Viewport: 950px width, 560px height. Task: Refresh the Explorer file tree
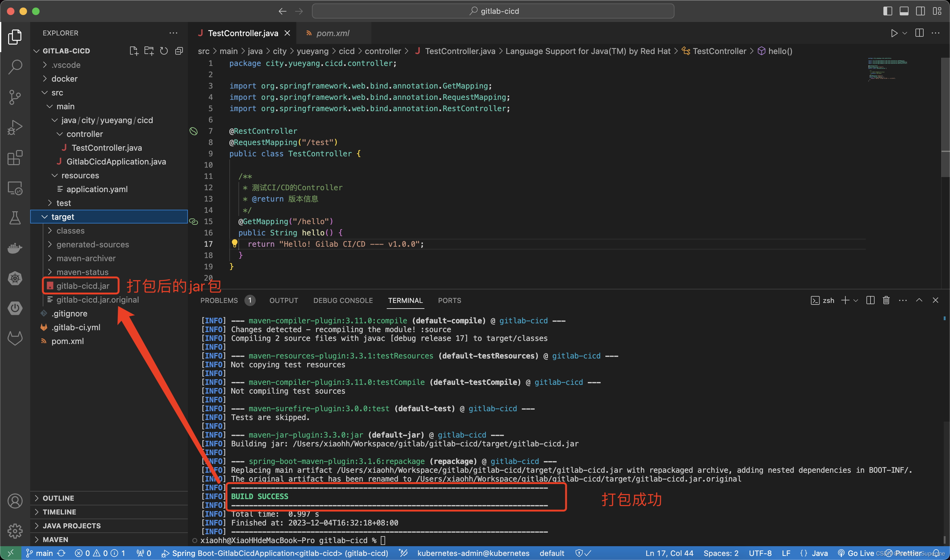(x=164, y=51)
